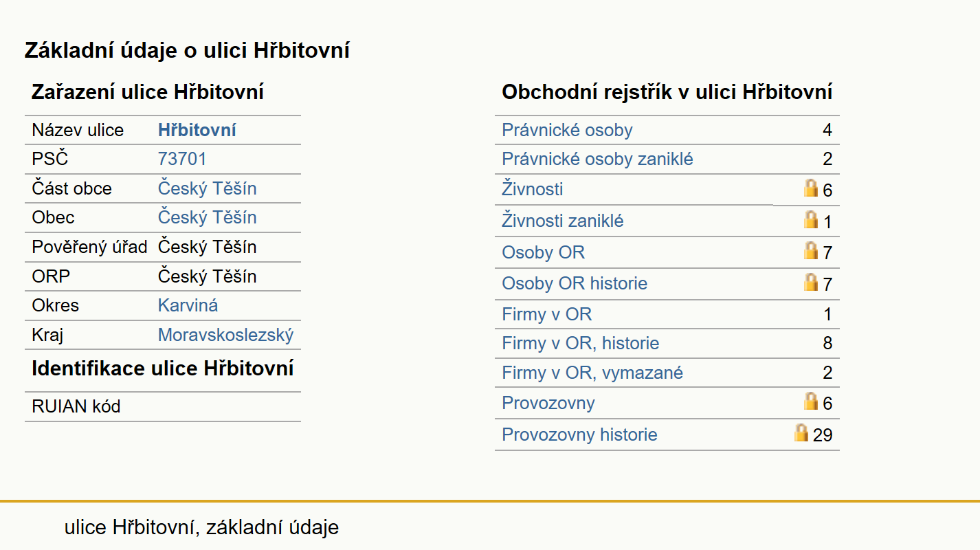
Task: Click the lock icon next to Živnosti zaniklé
Action: coord(811,219)
